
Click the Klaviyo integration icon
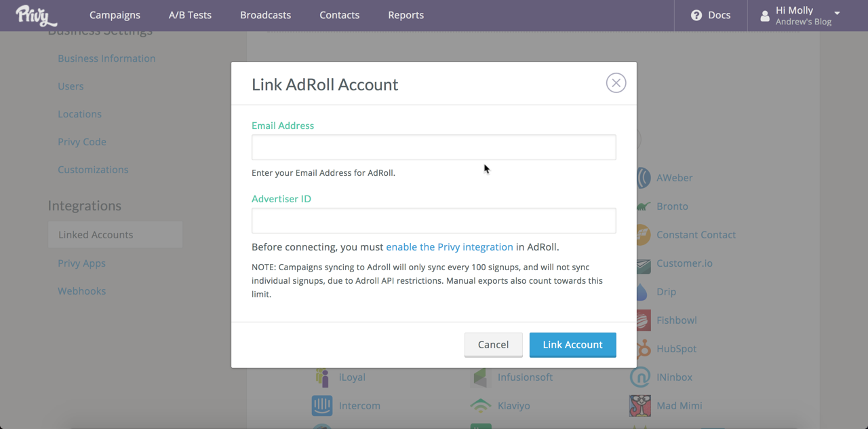tap(481, 405)
